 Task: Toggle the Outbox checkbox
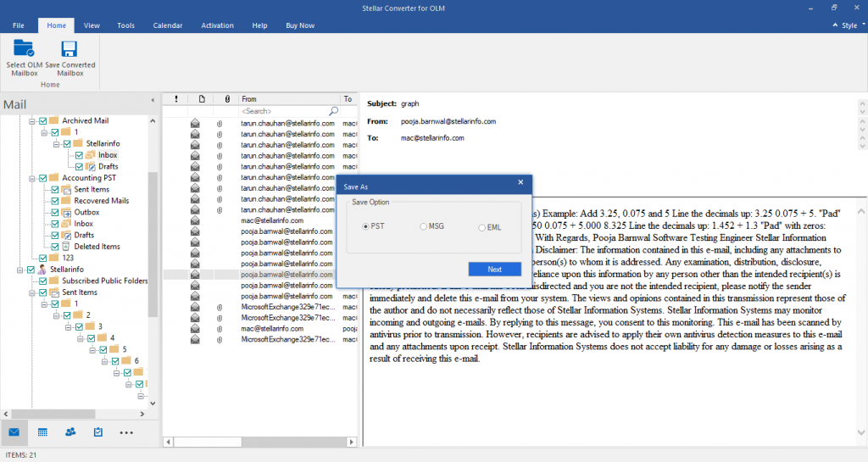[x=55, y=213]
